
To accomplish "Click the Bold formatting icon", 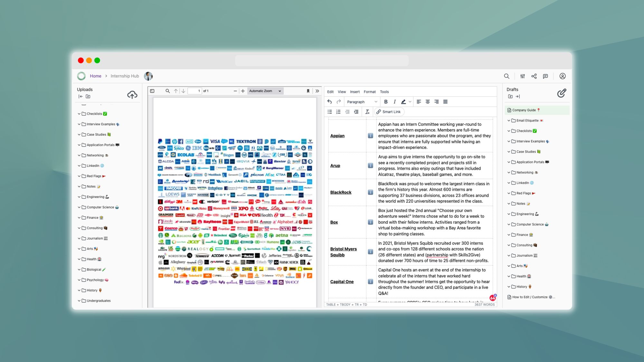I will click(x=386, y=102).
